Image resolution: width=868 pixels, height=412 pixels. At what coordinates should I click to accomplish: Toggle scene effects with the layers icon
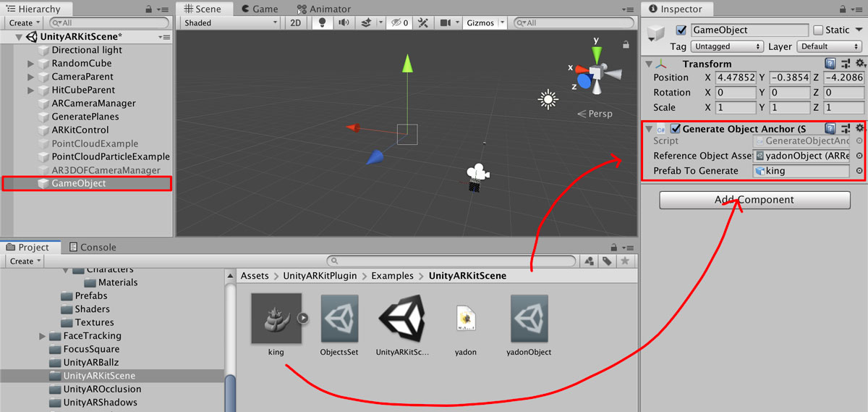coord(367,22)
